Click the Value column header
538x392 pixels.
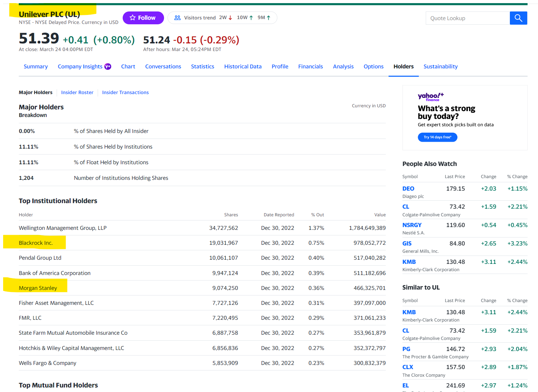[x=380, y=215]
